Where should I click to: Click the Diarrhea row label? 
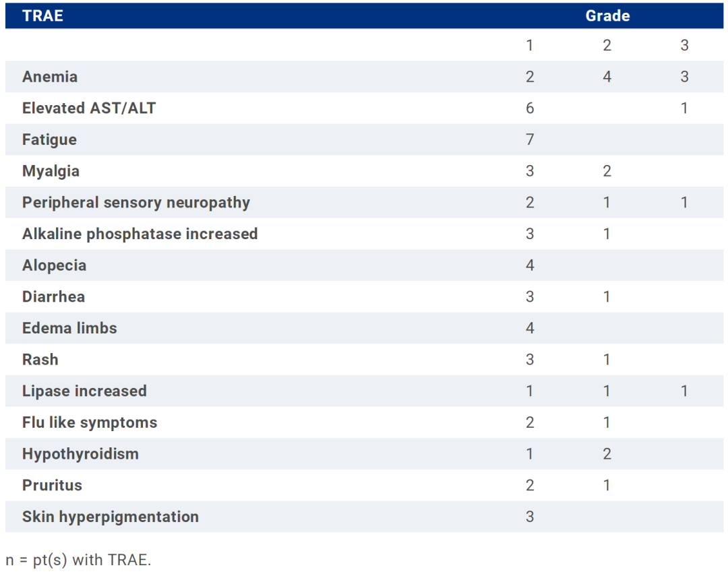tap(53, 296)
